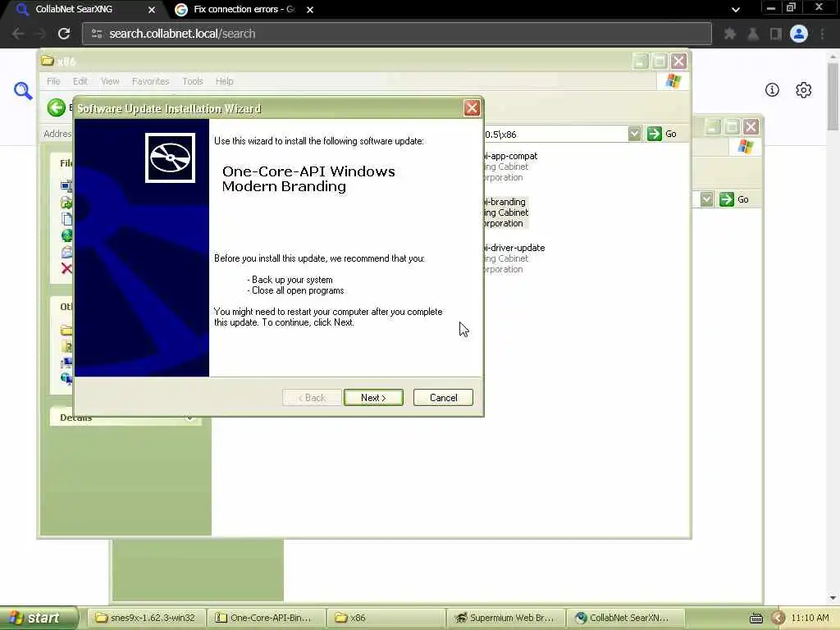Click the green Back arrow in Explorer

click(57, 107)
